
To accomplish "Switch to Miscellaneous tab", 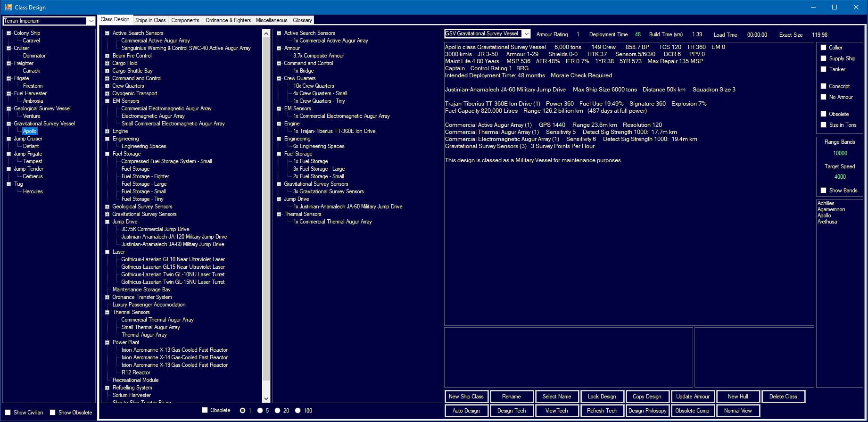I will coord(272,20).
